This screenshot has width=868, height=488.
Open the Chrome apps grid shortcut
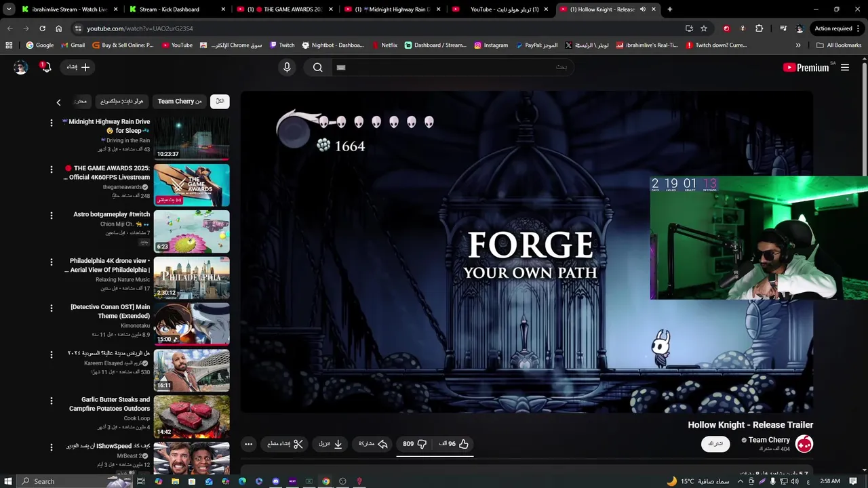tap(9, 45)
